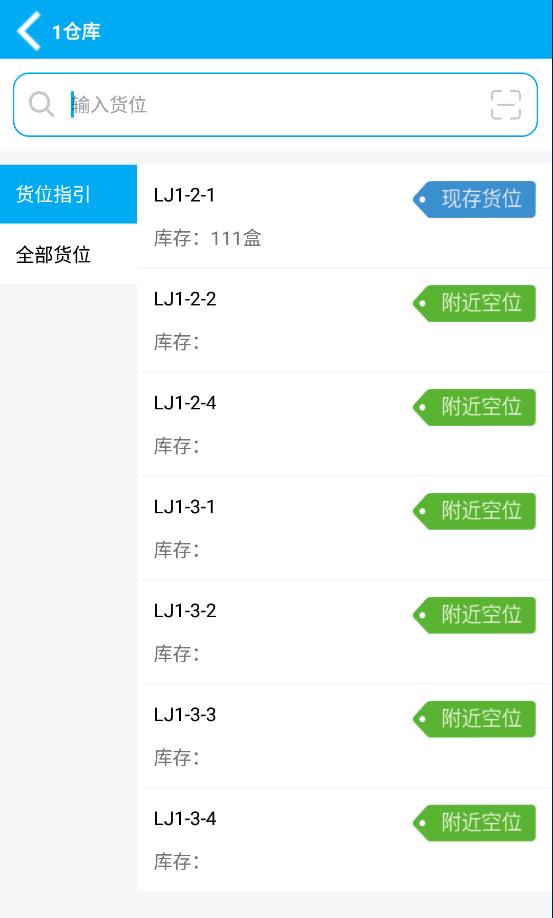Choose location LJ1-3-1 entry
This screenshot has height=918, width=553.
tap(345, 528)
